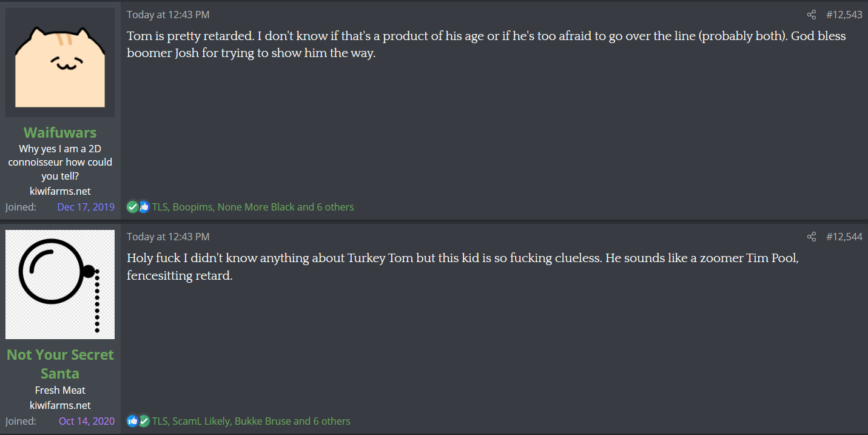Open ScamL Likely's profile from reactions

point(200,421)
